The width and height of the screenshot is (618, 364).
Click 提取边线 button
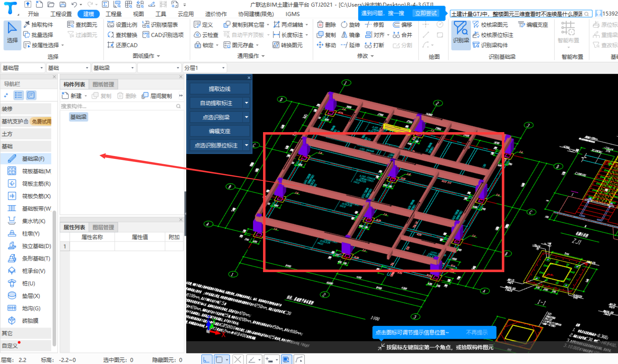pyautogui.click(x=220, y=89)
